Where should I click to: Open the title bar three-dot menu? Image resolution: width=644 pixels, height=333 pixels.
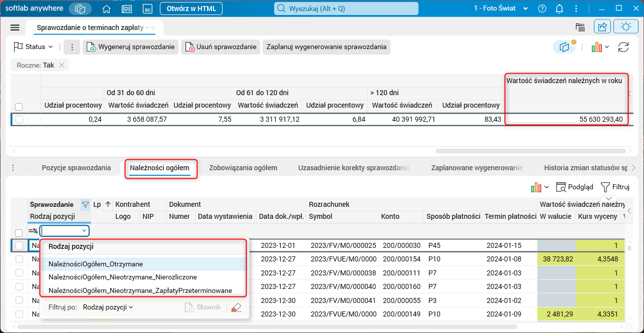point(577,9)
